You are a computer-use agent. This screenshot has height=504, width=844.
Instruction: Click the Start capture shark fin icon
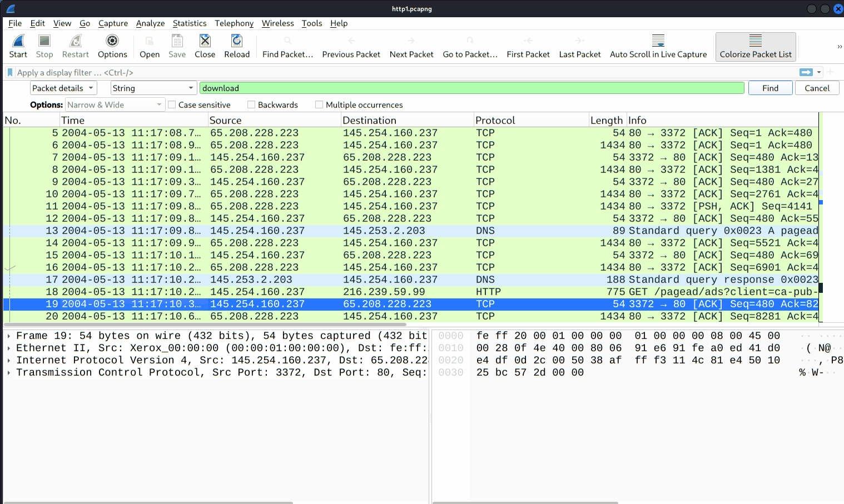[18, 41]
